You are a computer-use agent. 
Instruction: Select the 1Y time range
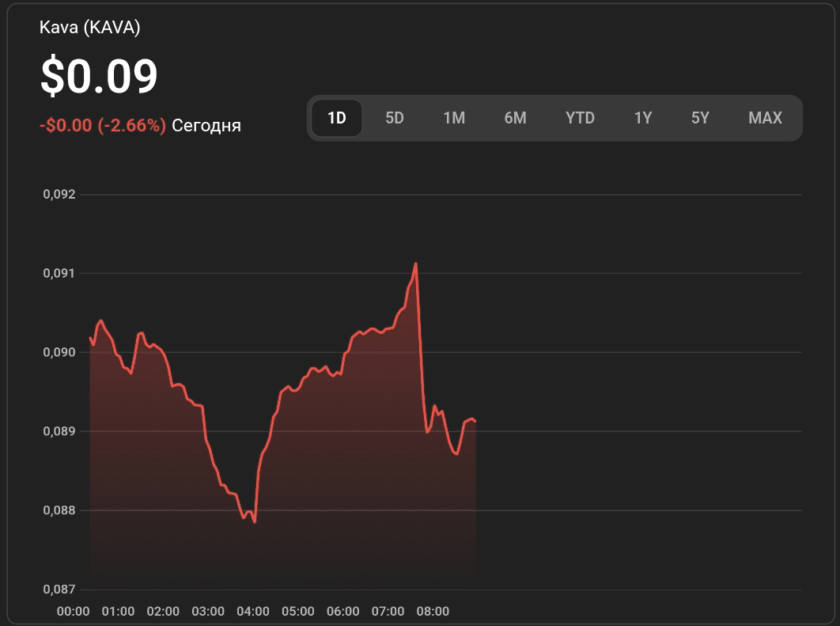coord(643,118)
